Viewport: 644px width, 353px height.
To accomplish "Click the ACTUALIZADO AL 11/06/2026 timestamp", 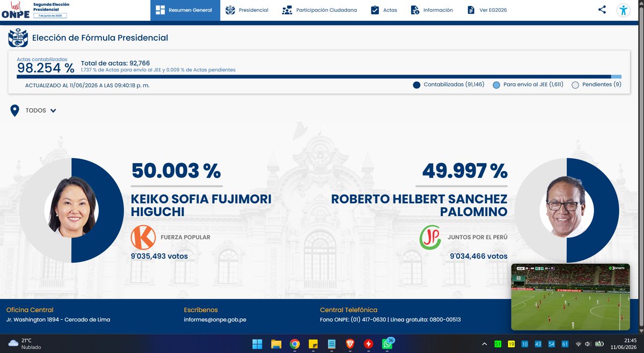I will tap(87, 85).
